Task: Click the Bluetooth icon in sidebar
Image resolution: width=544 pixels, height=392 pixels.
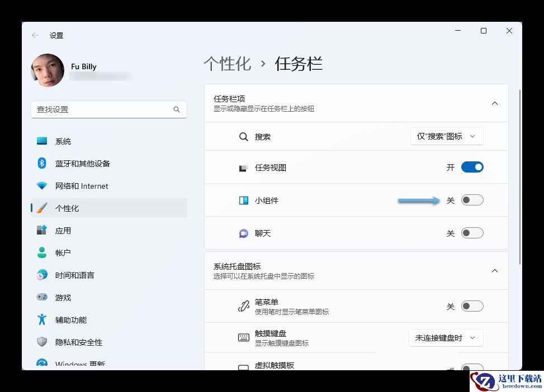Action: coord(42,163)
